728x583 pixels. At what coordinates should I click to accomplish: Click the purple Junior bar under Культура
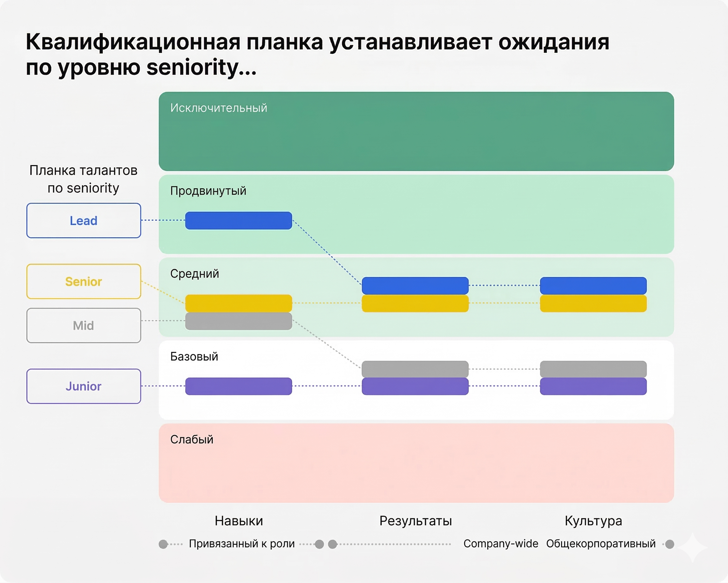[593, 386]
